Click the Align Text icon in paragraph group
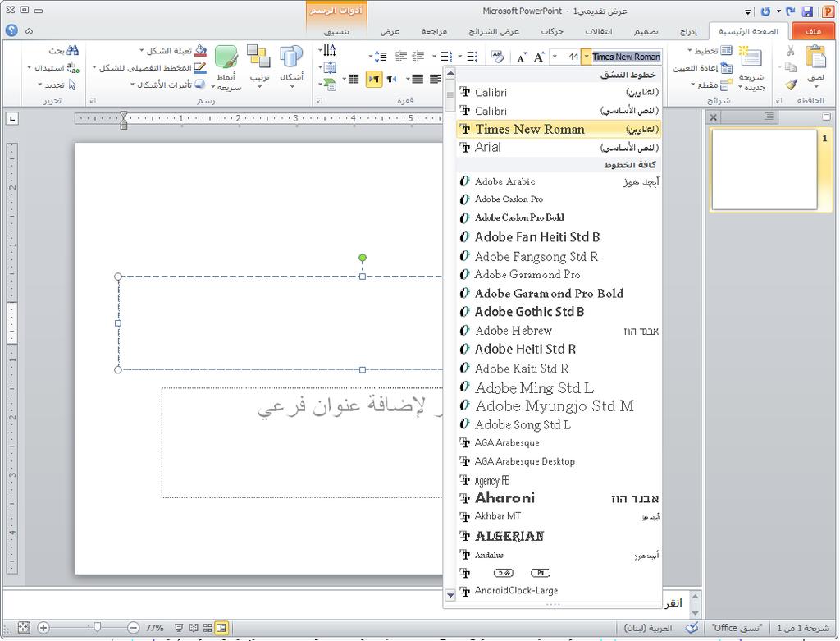The image size is (840, 641). coord(330,67)
